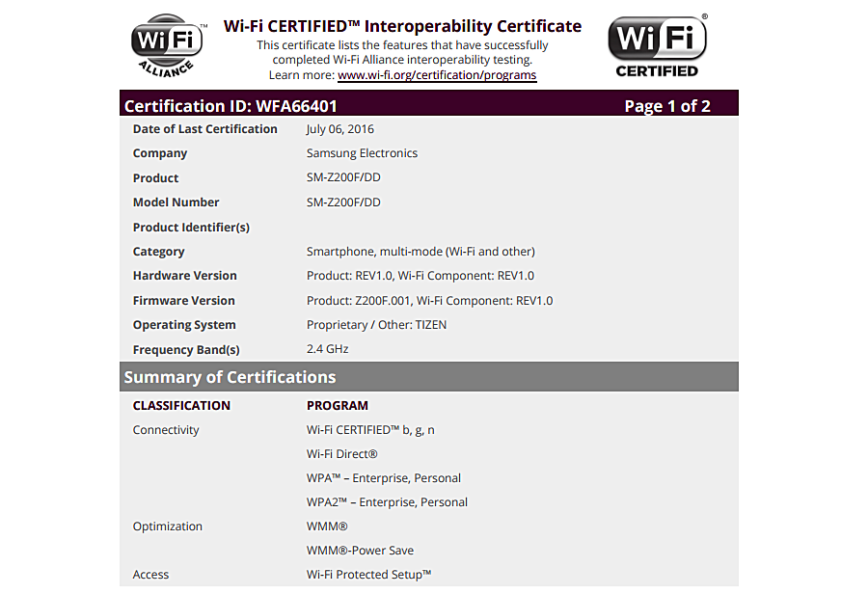Click the Wi-Fi CERTIFIED Interoperability Certificate title
The image size is (868, 594).
click(x=402, y=26)
